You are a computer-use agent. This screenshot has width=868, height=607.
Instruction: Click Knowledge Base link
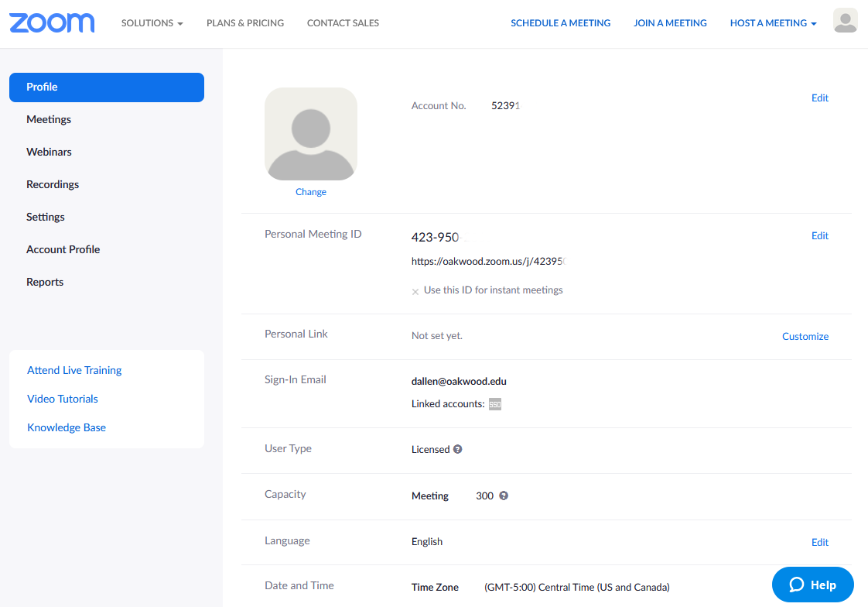tap(67, 427)
